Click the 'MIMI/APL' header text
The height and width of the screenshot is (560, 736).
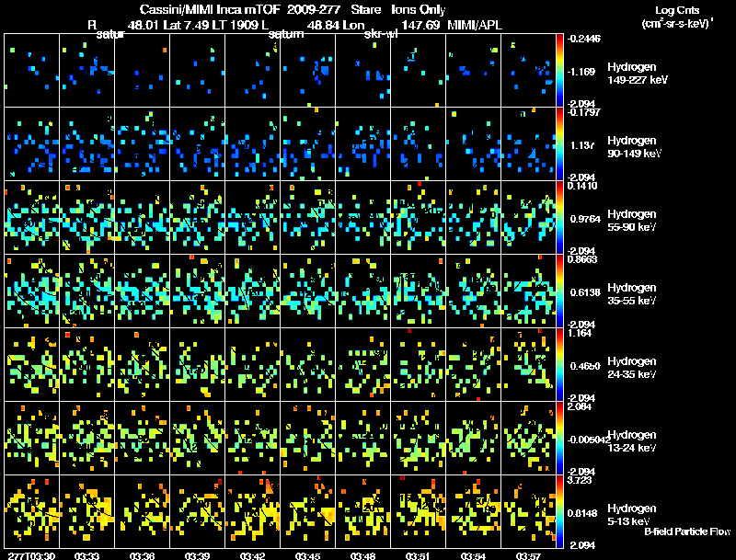coord(474,26)
